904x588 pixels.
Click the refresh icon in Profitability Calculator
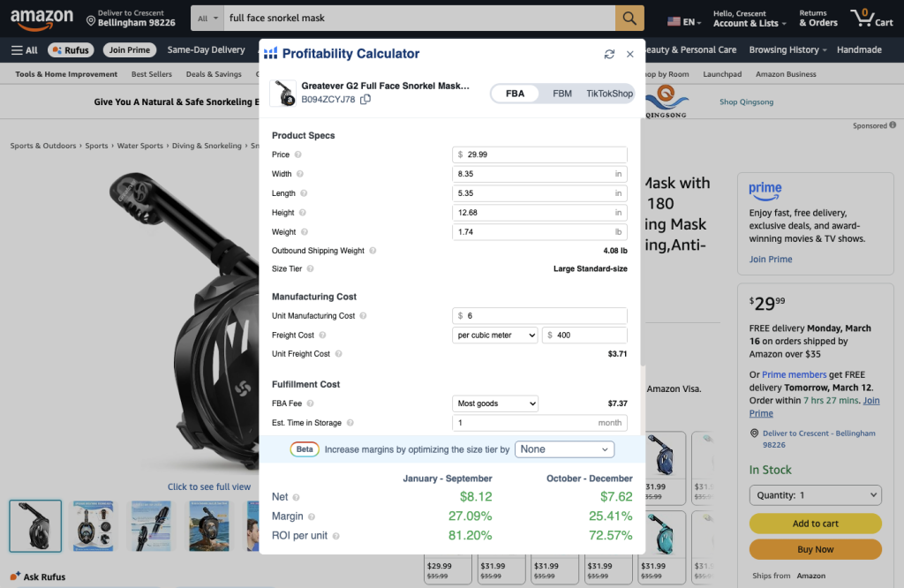pyautogui.click(x=609, y=54)
